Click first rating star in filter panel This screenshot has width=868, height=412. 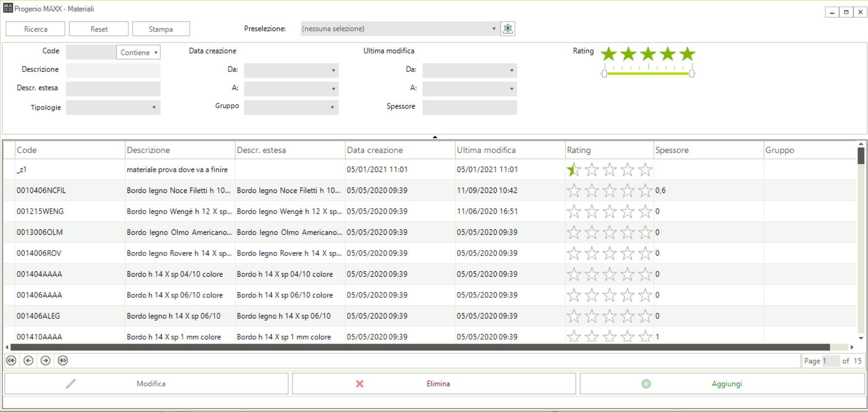(609, 54)
